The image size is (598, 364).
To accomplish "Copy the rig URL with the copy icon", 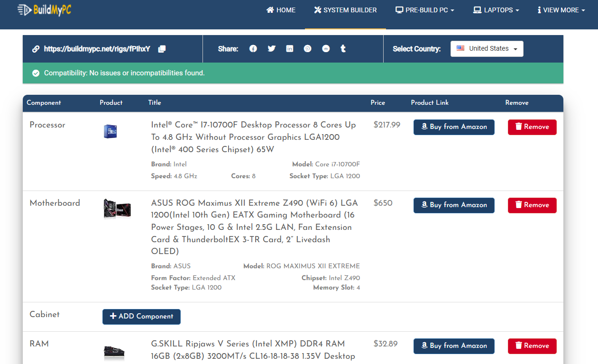I will click(162, 49).
